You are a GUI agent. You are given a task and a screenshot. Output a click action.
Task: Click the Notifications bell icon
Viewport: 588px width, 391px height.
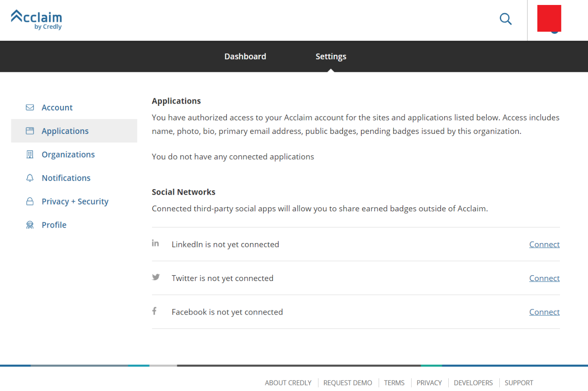(x=30, y=178)
